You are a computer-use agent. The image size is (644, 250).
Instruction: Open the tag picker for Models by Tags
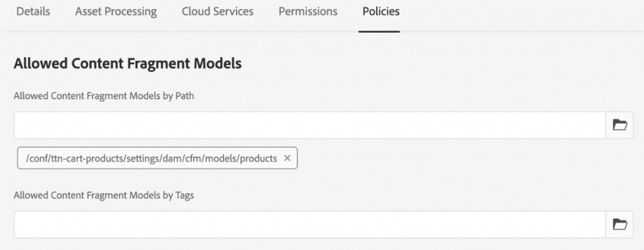click(619, 224)
